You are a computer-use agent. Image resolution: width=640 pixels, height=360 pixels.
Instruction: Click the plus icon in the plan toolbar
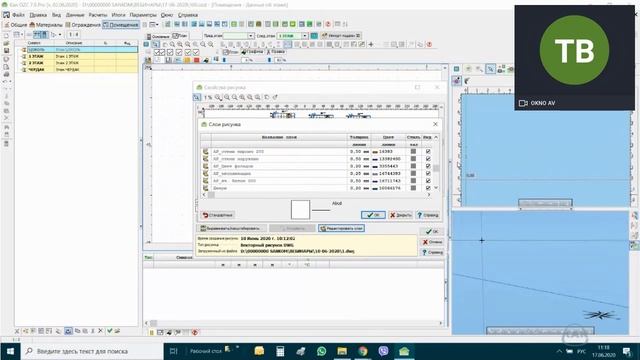371,44
